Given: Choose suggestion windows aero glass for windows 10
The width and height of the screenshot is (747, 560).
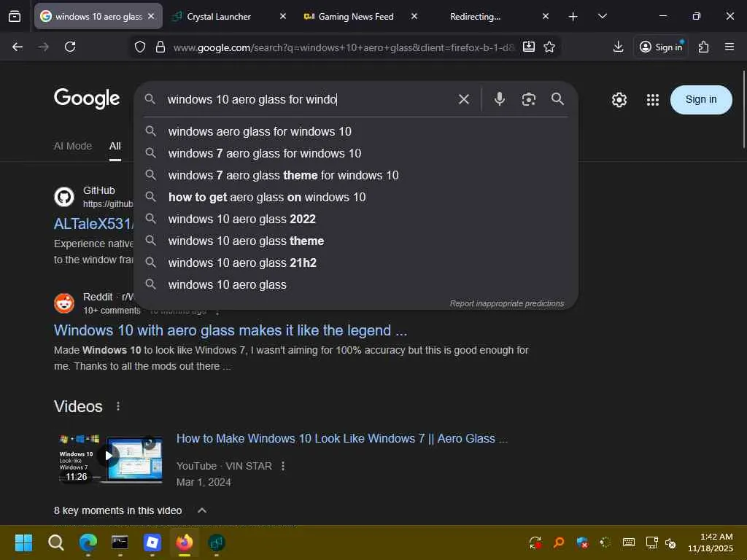Looking at the screenshot, I should (356, 131).
